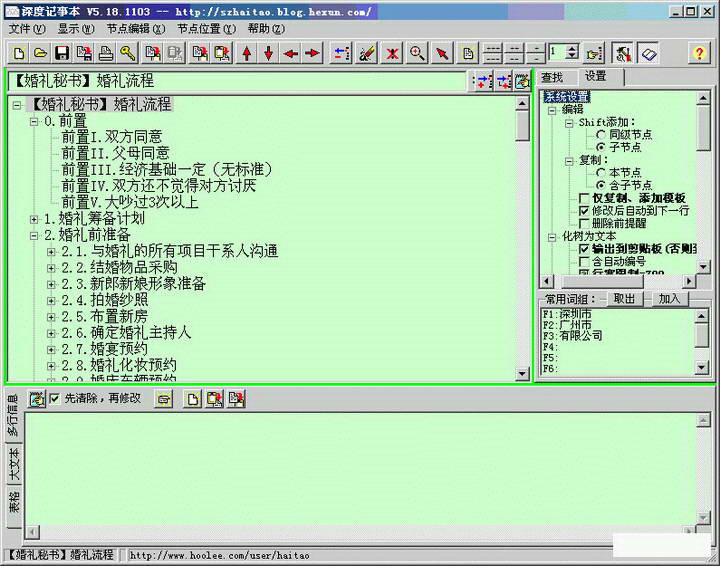Expand the 2.4.拍婚纱照 node
Image resolution: width=720 pixels, height=566 pixels.
pyautogui.click(x=51, y=301)
